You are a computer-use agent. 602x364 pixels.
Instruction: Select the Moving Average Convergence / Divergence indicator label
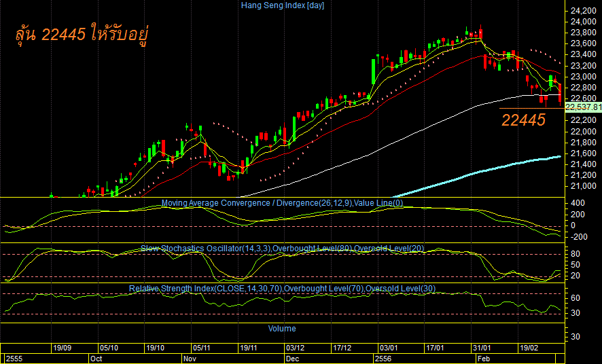coord(282,203)
